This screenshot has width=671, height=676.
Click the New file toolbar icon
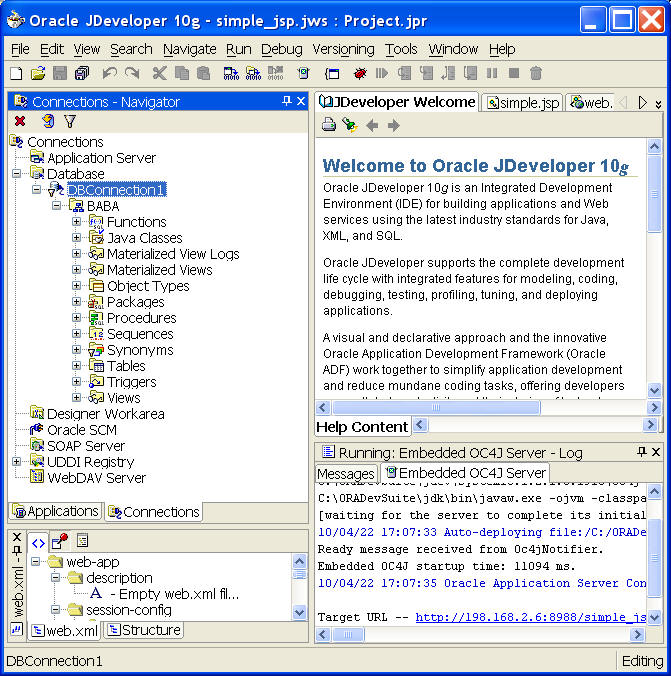[16, 73]
